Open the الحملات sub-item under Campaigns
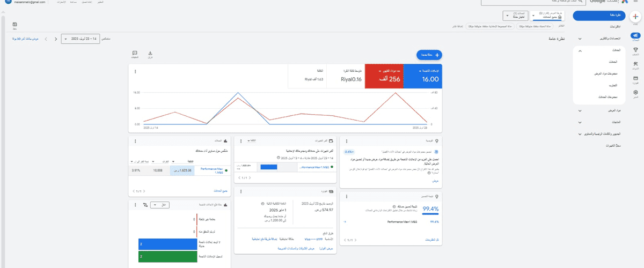The image size is (644, 268). click(x=613, y=62)
